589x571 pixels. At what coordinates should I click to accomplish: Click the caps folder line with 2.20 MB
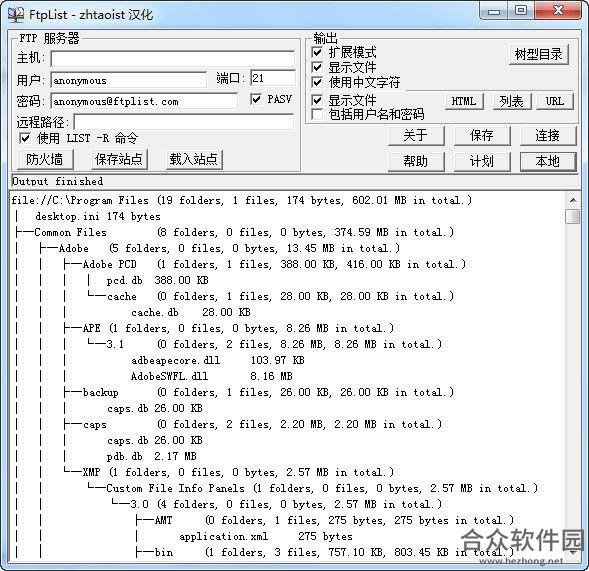coord(262,424)
